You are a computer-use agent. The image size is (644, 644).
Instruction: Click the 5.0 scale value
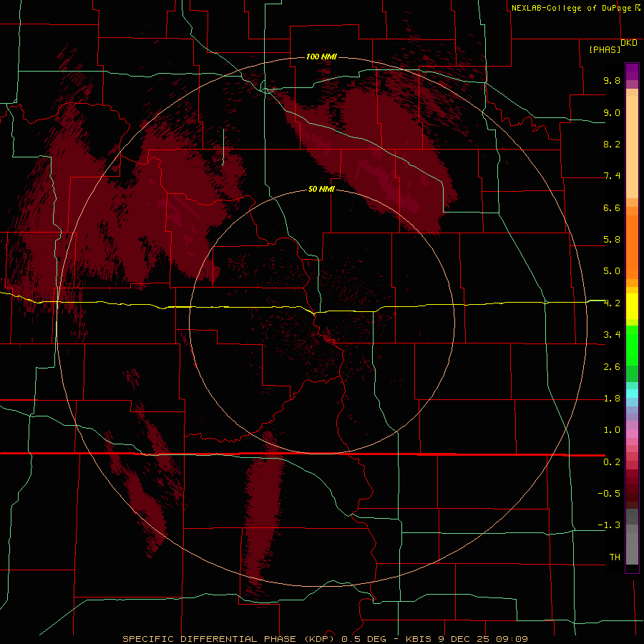612,271
